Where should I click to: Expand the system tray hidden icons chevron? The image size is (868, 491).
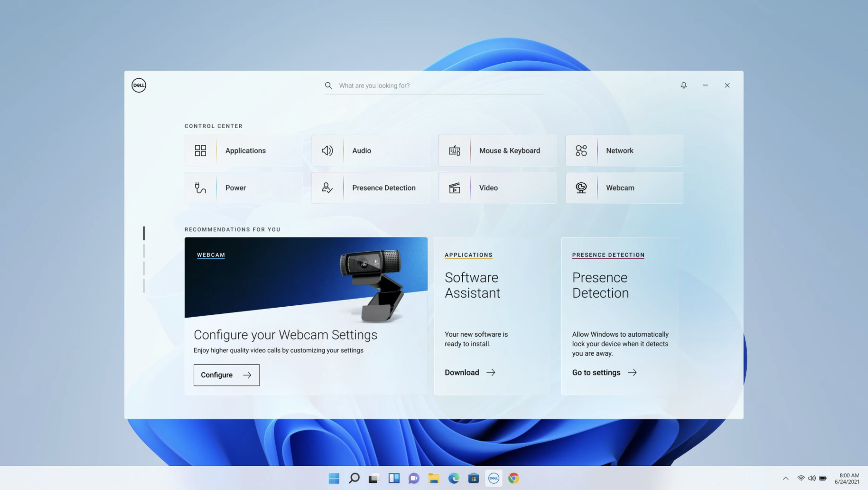785,479
